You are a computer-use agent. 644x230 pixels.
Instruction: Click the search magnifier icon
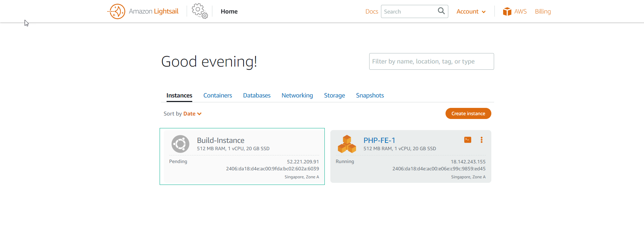pos(441,11)
